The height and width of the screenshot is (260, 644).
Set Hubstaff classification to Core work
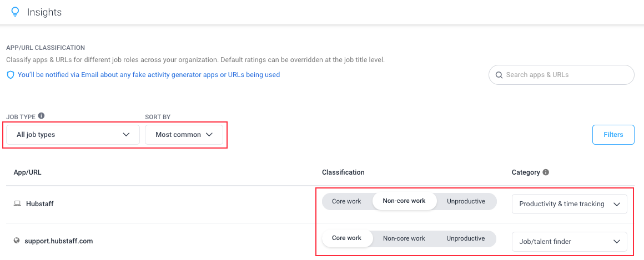pos(346,201)
